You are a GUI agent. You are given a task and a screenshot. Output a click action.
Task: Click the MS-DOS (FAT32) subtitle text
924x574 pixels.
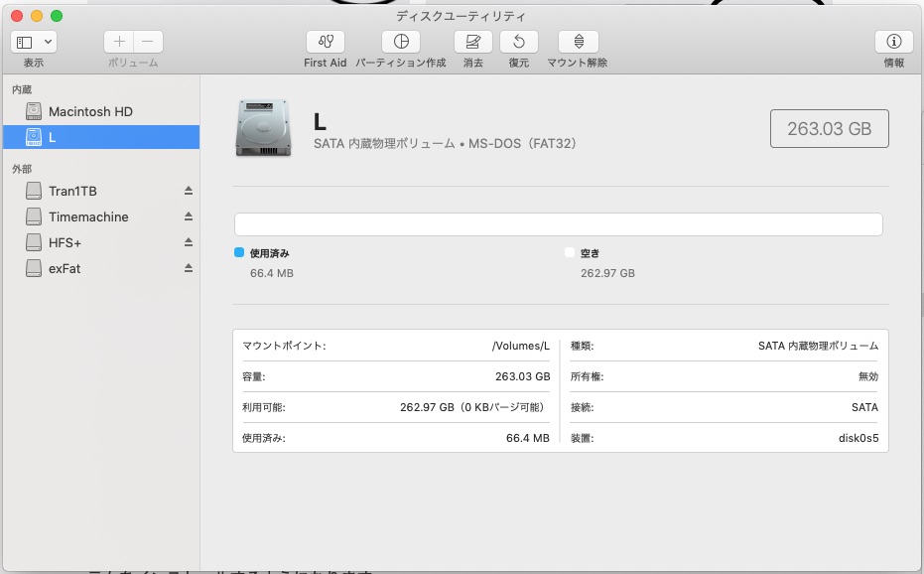(x=522, y=143)
